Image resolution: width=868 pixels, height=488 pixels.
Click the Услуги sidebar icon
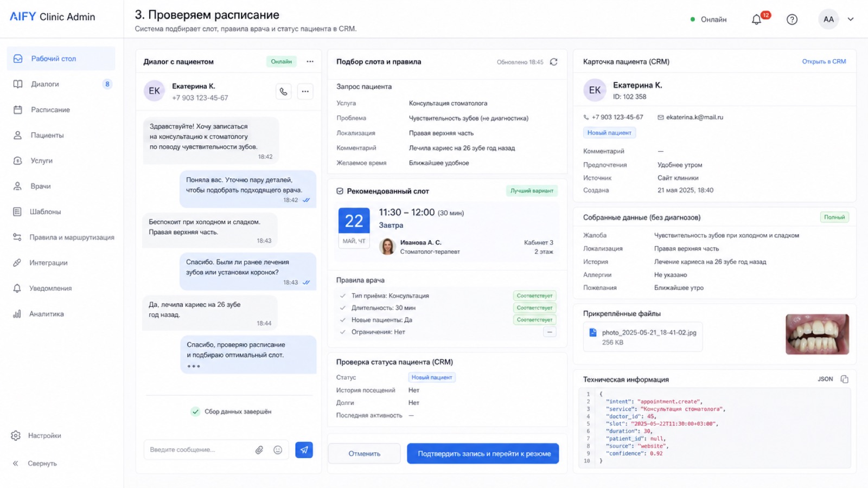[17, 160]
